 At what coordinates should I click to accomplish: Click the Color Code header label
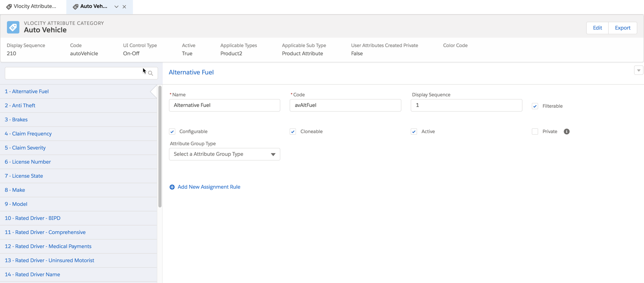[x=455, y=45]
